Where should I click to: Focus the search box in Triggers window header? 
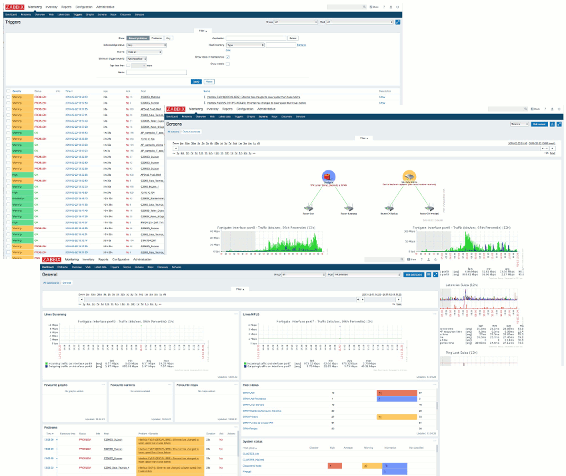pos(347,7)
